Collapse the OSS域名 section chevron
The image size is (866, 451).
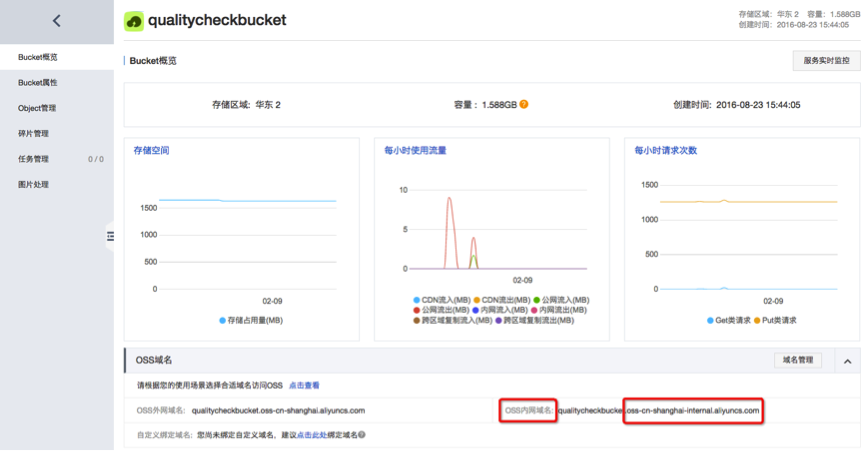click(x=847, y=361)
